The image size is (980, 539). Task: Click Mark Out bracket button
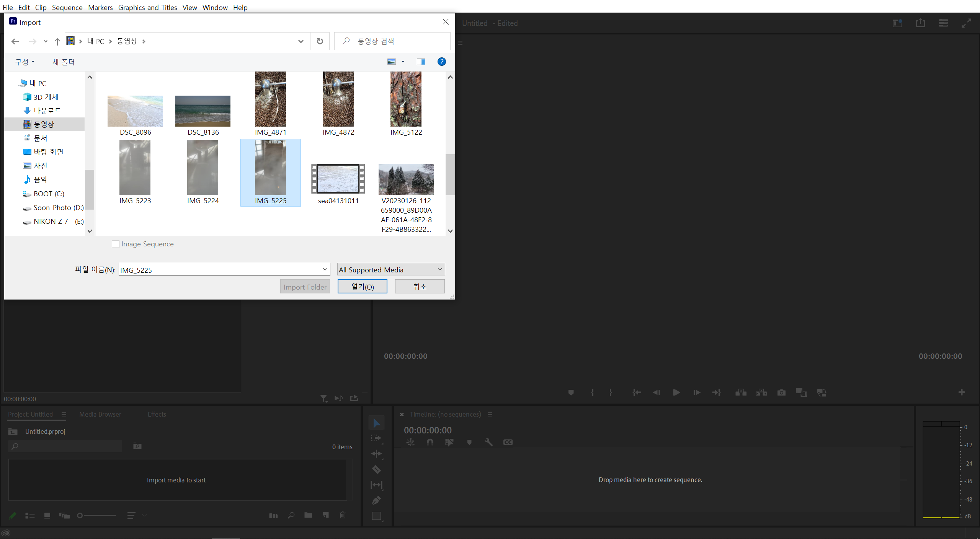pos(611,392)
